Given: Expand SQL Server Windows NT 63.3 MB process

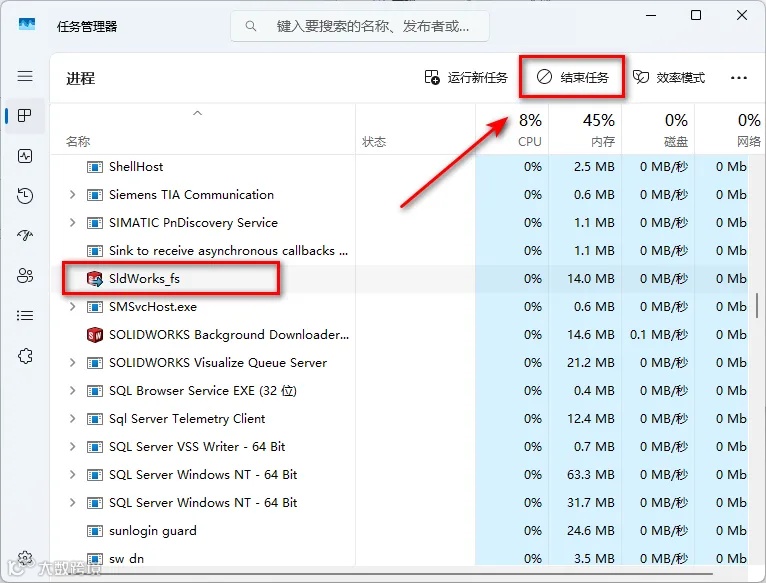Looking at the screenshot, I should click(72, 475).
